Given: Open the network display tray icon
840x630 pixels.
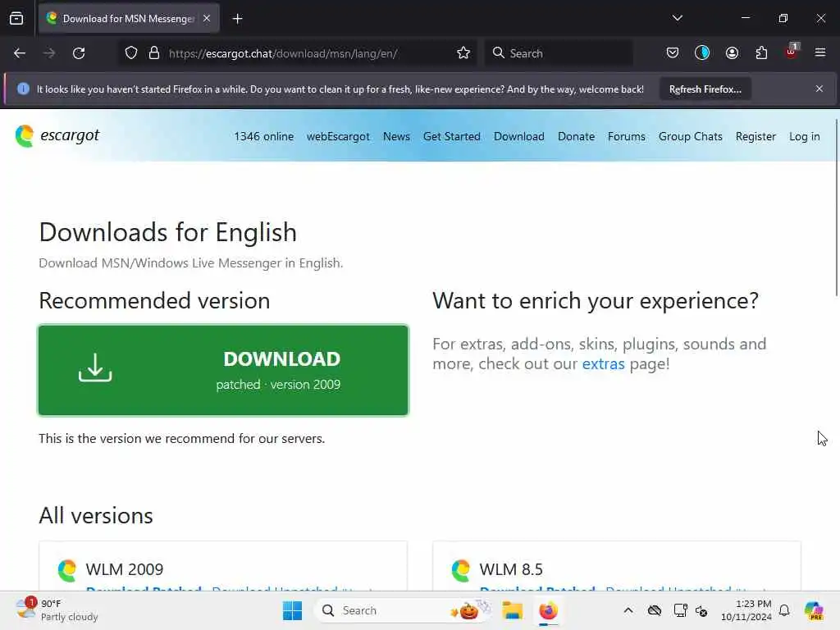Looking at the screenshot, I should 680,610.
